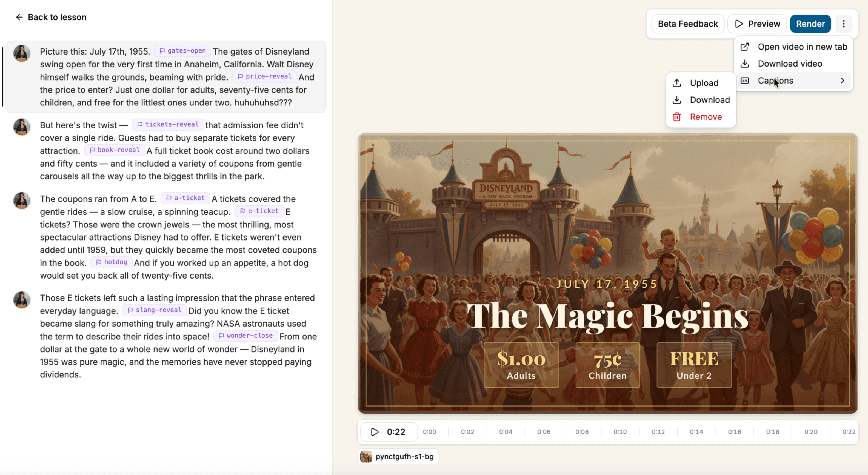
Task: Expand the Captions submenu chevron
Action: pyautogui.click(x=843, y=81)
